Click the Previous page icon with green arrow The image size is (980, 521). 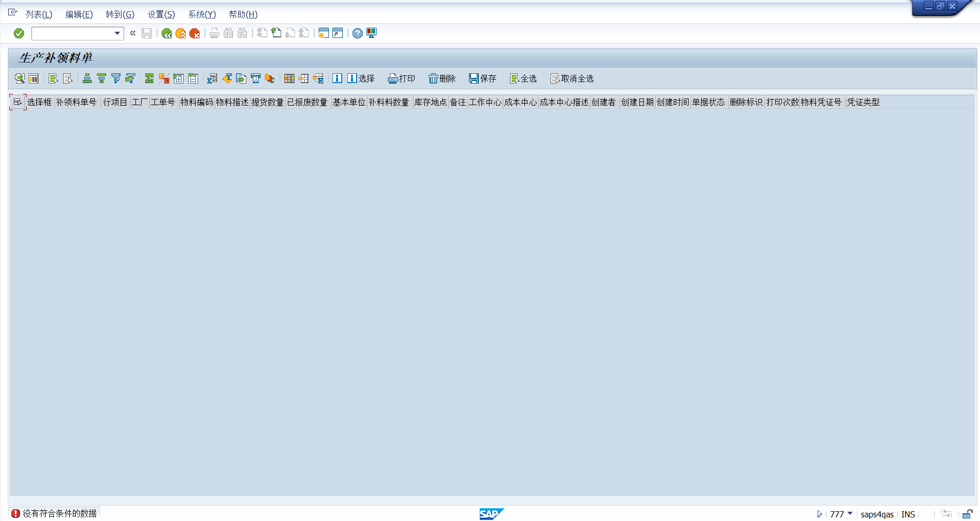click(x=276, y=33)
